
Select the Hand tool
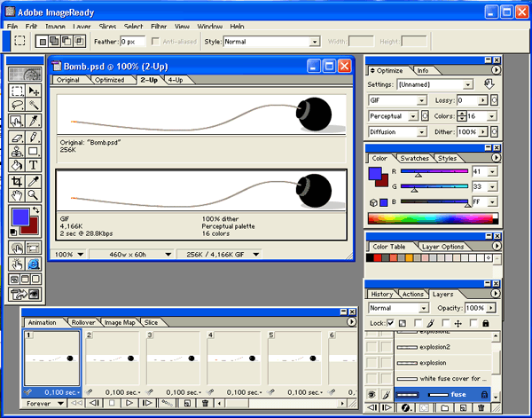click(17, 195)
